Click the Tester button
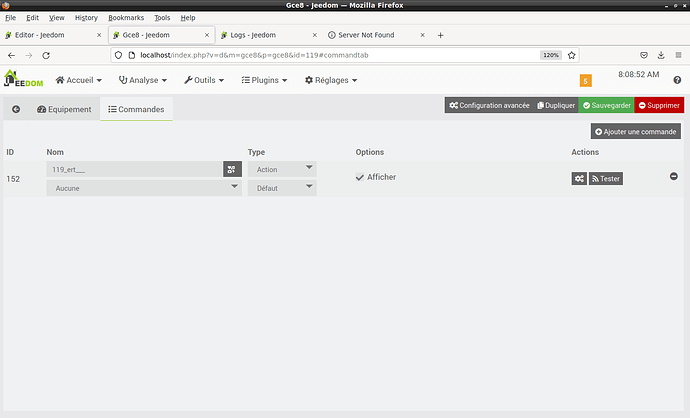Viewport: 690px width, 418px height. (x=606, y=179)
